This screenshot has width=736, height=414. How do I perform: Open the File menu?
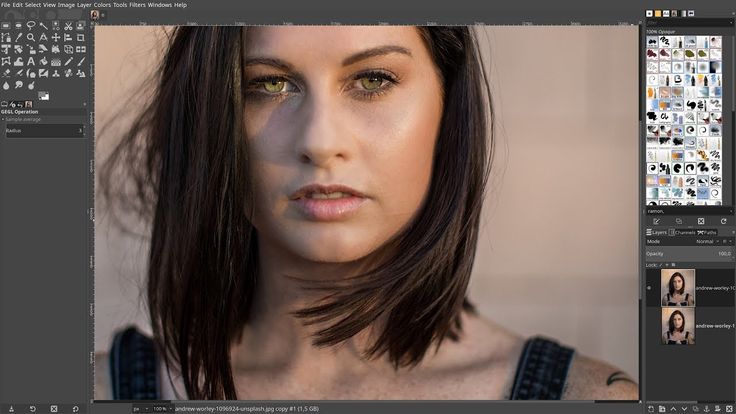(x=6, y=5)
